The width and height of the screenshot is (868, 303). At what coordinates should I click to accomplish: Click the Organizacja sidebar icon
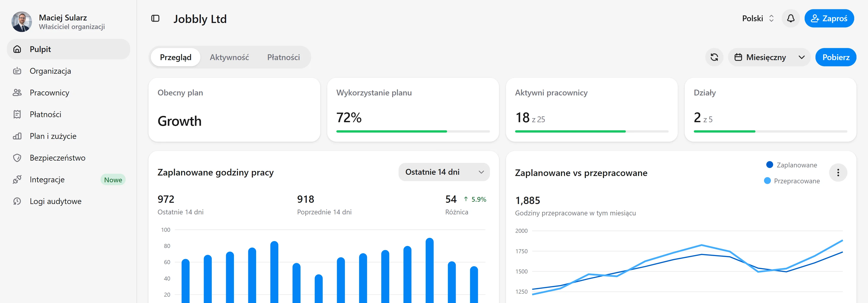tap(17, 71)
